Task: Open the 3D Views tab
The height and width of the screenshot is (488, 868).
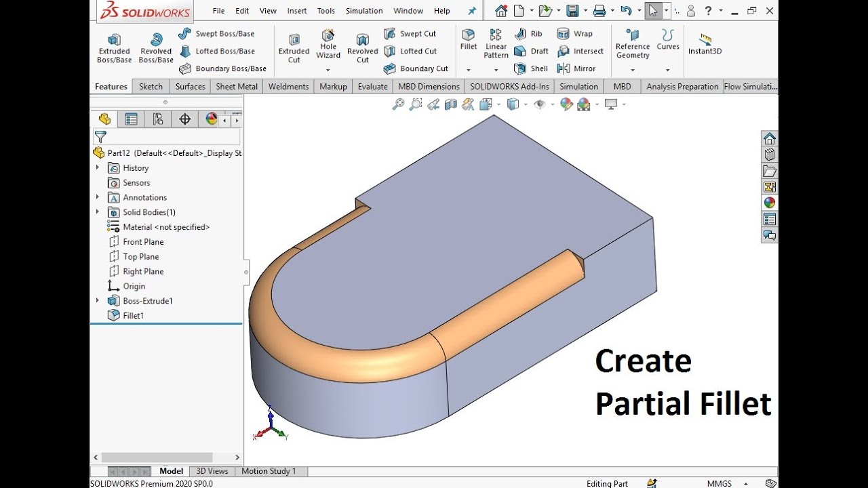Action: [x=212, y=471]
